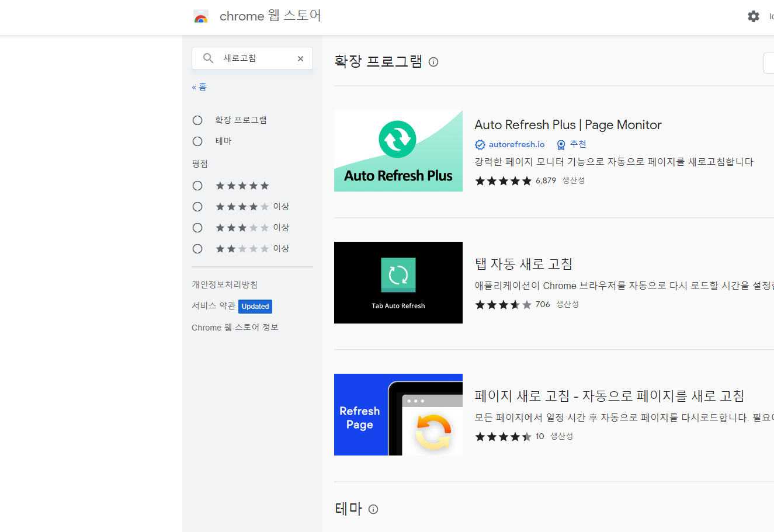Click the 10 rating count
This screenshot has width=774, height=532.
coord(540,437)
